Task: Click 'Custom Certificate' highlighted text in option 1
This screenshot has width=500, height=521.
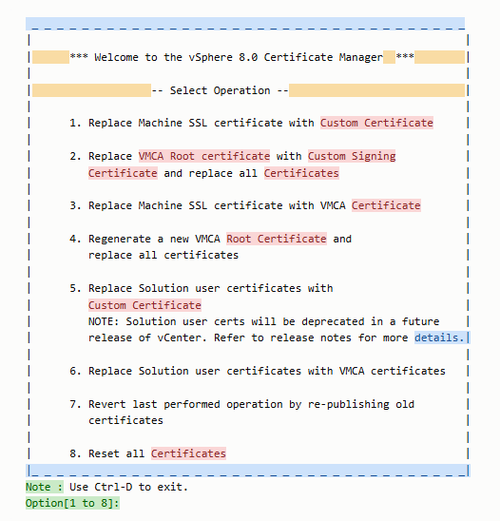Action: (377, 123)
